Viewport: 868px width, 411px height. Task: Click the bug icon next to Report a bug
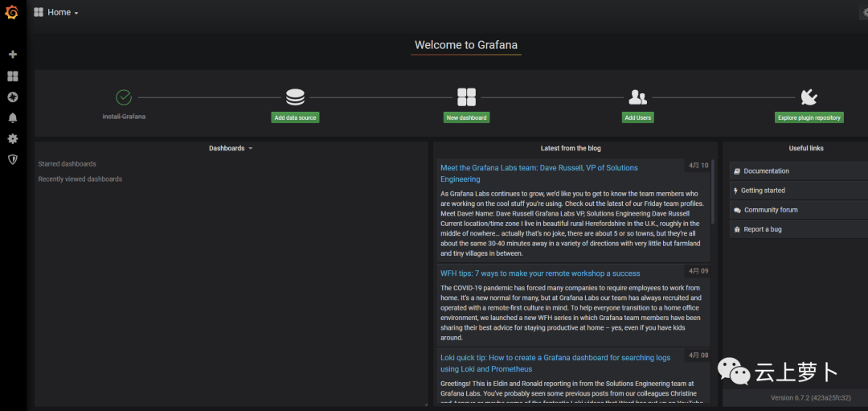tap(737, 229)
